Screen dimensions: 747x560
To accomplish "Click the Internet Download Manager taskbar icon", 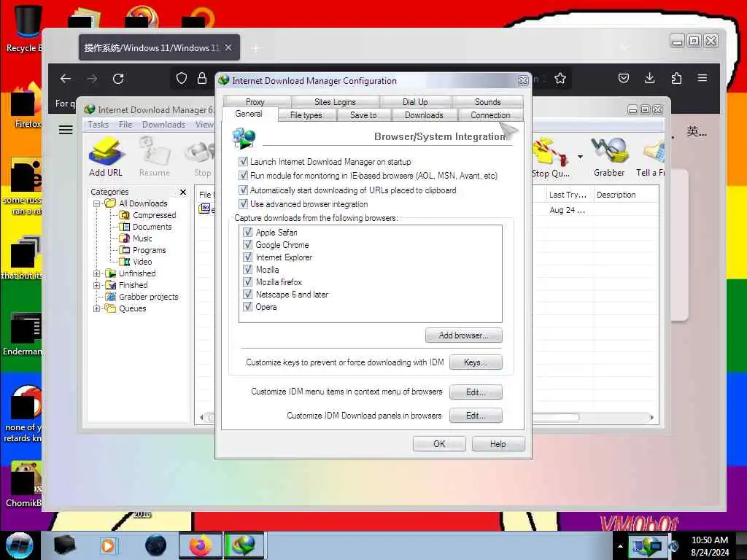I will pos(243,545).
